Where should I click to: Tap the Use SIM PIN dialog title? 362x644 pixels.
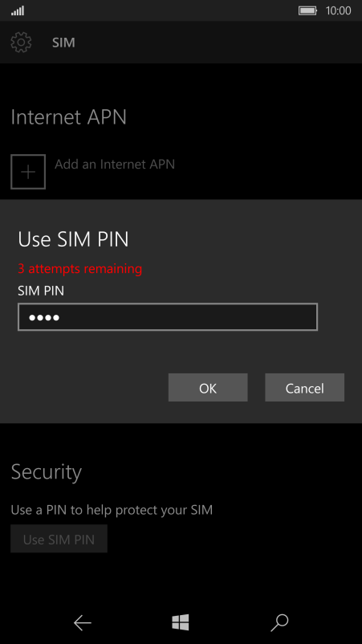74,239
